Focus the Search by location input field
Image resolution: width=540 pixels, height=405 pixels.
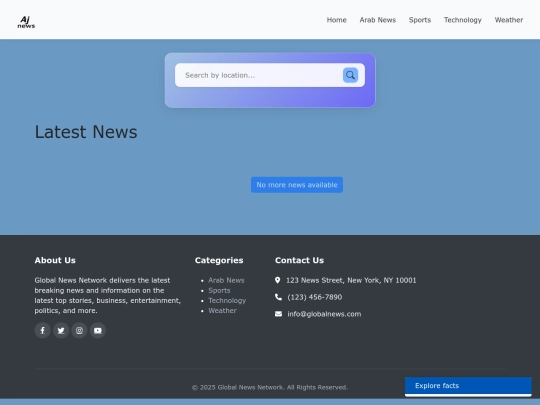coord(259,75)
